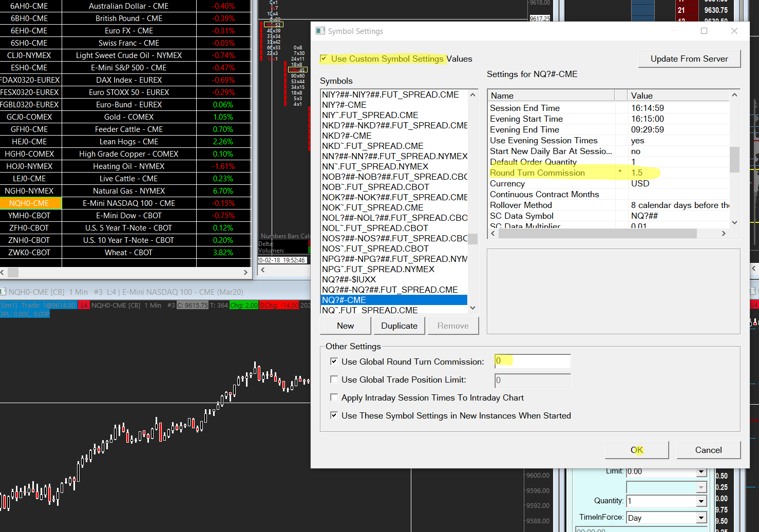Screen dimensions: 759x532
Task: Click YMH0-CBOT symbol in quote board
Action: point(29,216)
